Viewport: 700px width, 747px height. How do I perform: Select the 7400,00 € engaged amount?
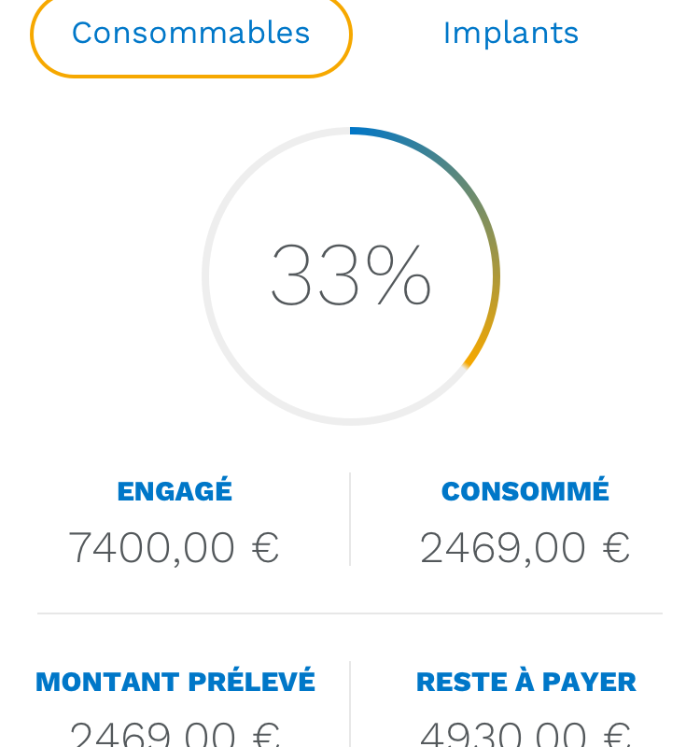[x=174, y=548]
